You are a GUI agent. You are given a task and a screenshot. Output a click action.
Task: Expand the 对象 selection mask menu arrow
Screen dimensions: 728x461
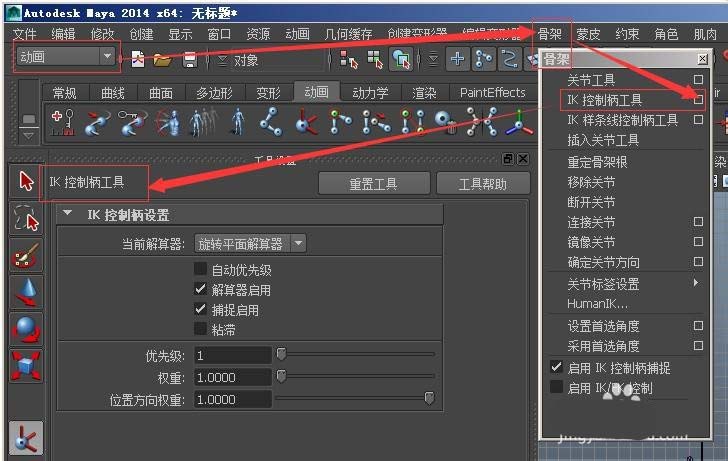coord(222,60)
